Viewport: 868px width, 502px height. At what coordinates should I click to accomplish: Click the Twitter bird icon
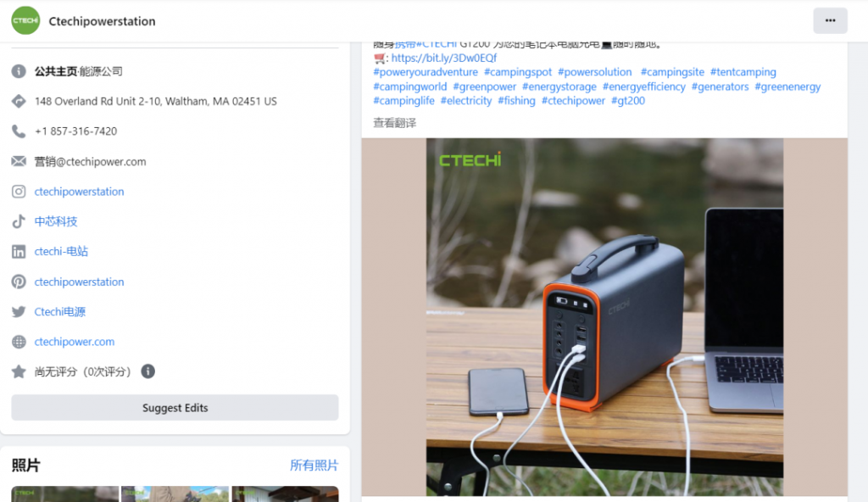click(x=19, y=311)
